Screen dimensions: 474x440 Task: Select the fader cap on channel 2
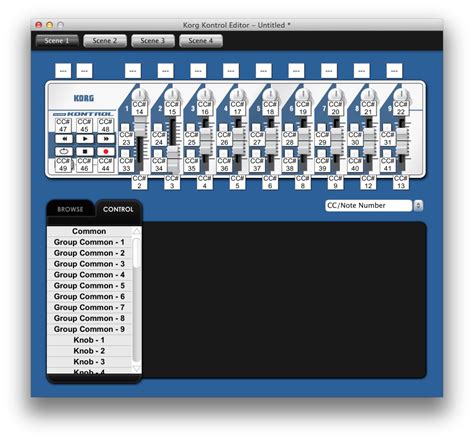click(x=173, y=160)
